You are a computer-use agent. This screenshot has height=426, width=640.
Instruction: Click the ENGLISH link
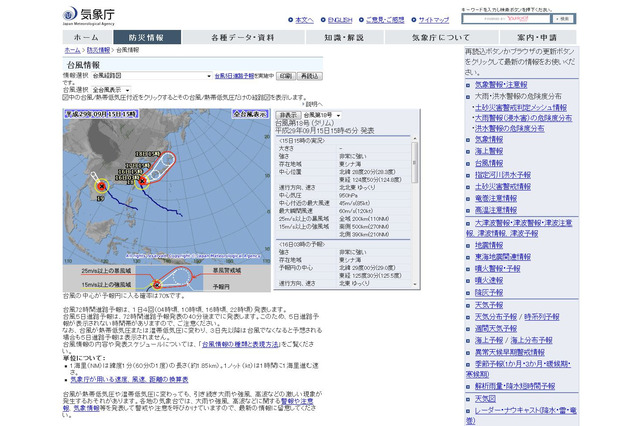[340, 20]
